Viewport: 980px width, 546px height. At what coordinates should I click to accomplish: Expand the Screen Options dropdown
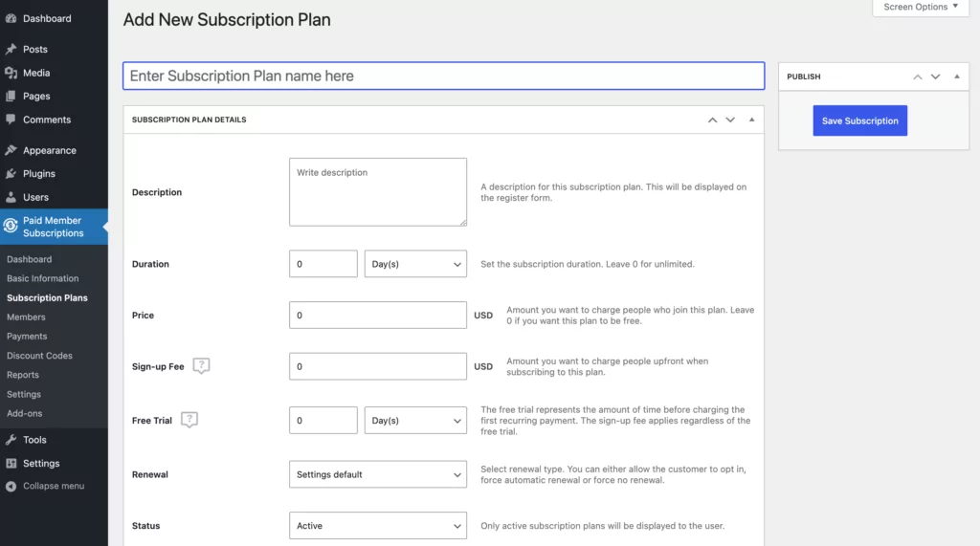click(x=921, y=7)
